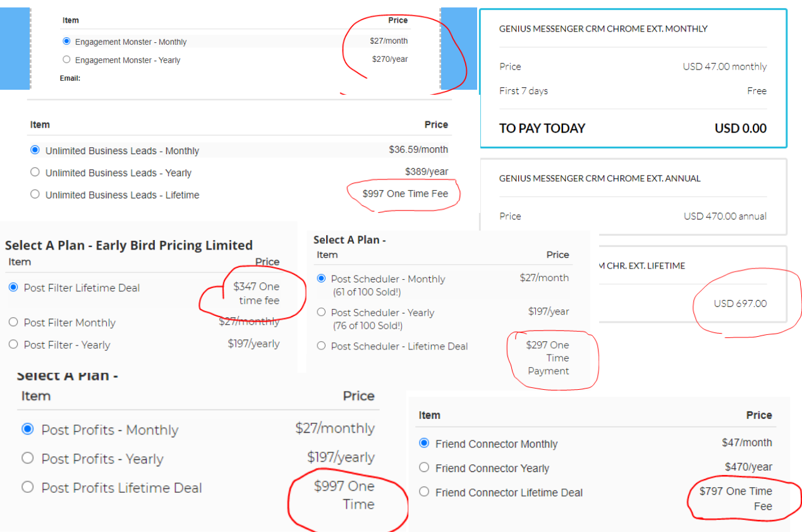Click the $797 One Time Fee price
This screenshot has height=532, width=802.
point(736,499)
